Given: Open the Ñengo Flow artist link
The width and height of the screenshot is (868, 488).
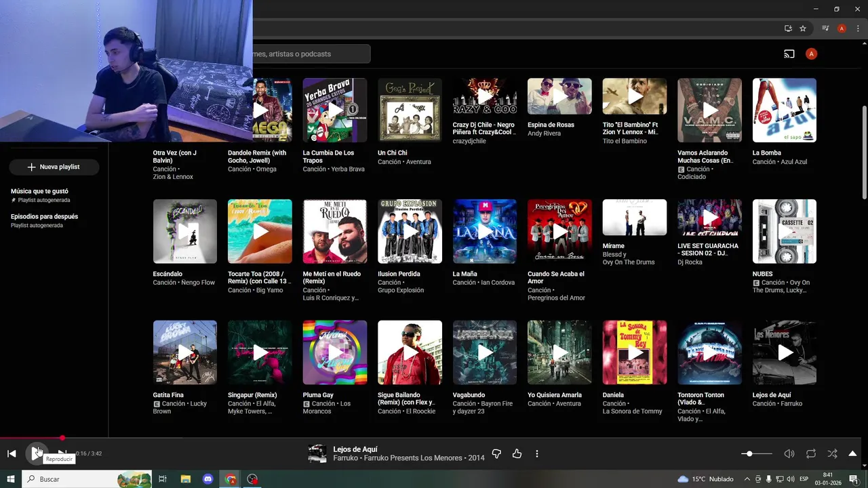Looking at the screenshot, I should 198,283.
